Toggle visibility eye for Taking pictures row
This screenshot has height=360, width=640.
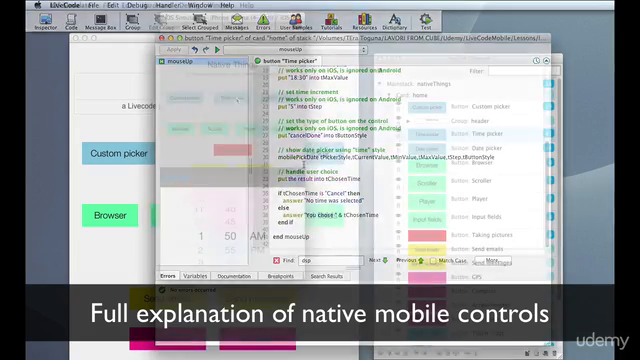point(398,231)
